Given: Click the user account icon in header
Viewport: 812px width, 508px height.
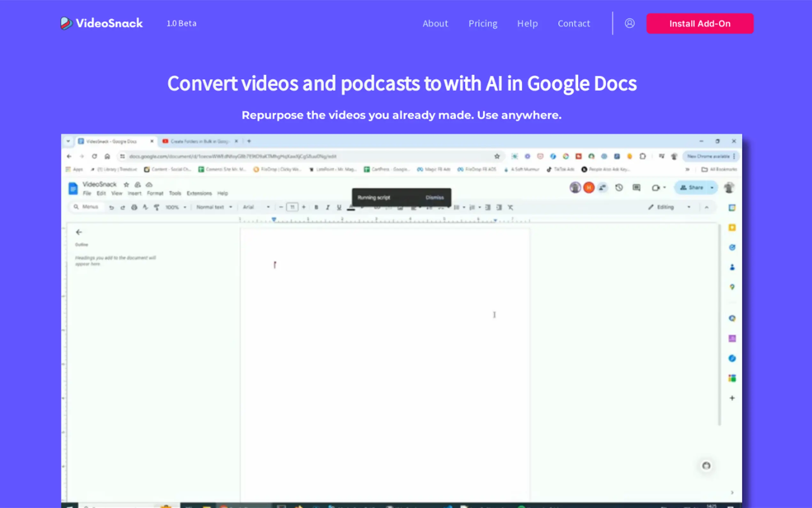Looking at the screenshot, I should [629, 23].
